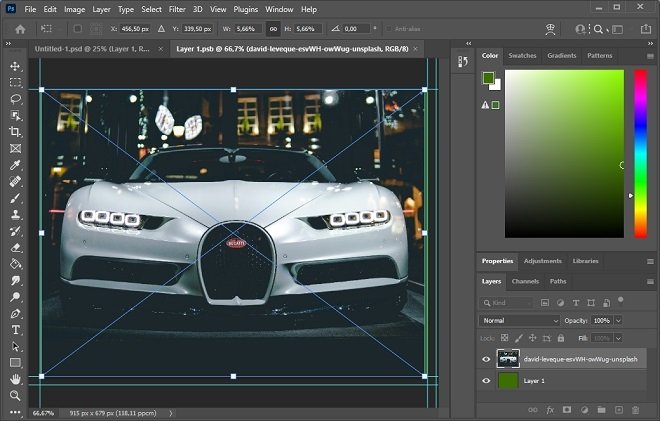660x421 pixels.
Task: Toggle lock transparent pixels icon
Action: coord(504,338)
